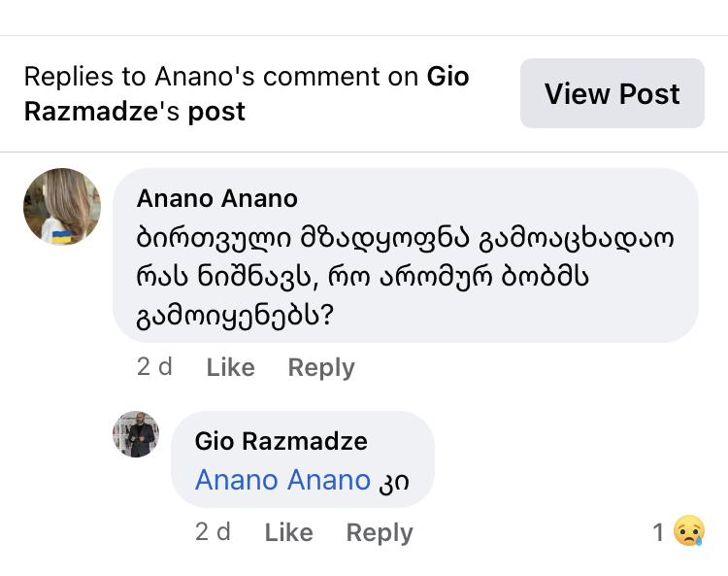728x576 pixels.
Task: Like Gio Razmadze's reply
Action: click(x=289, y=532)
